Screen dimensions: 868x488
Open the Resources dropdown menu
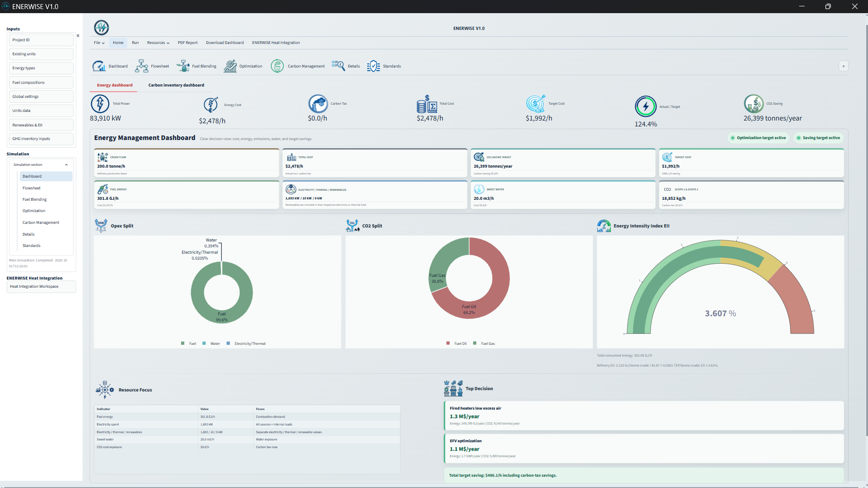158,43
